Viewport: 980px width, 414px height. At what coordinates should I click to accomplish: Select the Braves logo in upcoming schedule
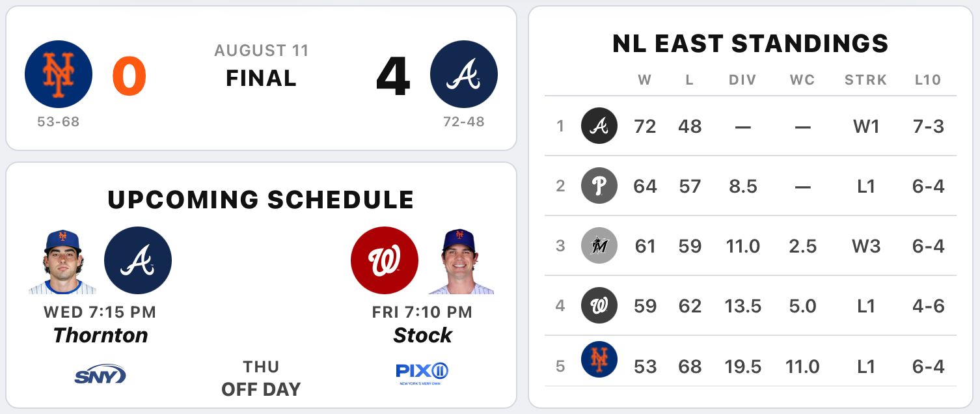[138, 260]
